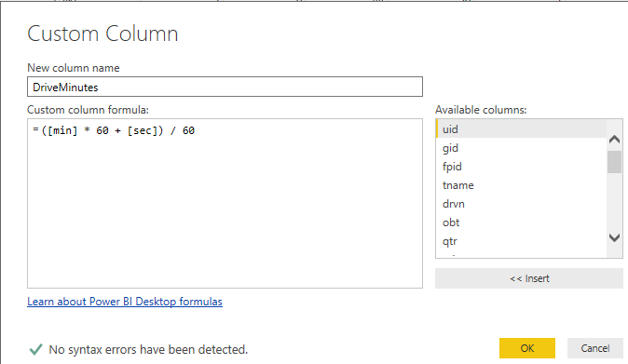Select the uid column in the list
Viewport: 628px width, 364px height.
[522, 129]
